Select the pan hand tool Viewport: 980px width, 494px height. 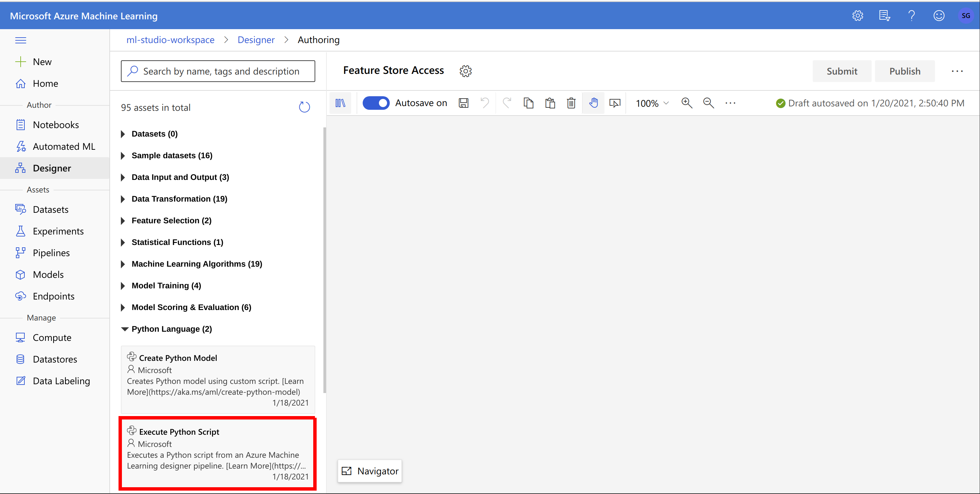(x=594, y=103)
